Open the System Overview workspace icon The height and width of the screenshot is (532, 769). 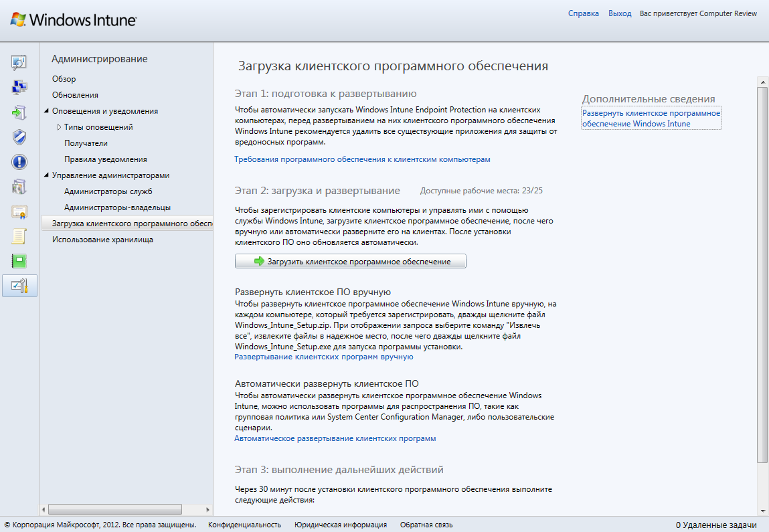pos(19,63)
